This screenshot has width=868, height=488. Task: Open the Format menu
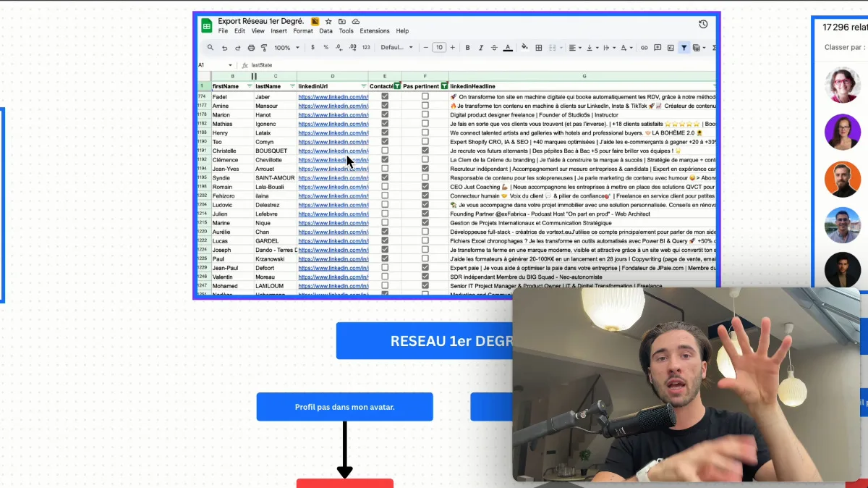tap(303, 31)
